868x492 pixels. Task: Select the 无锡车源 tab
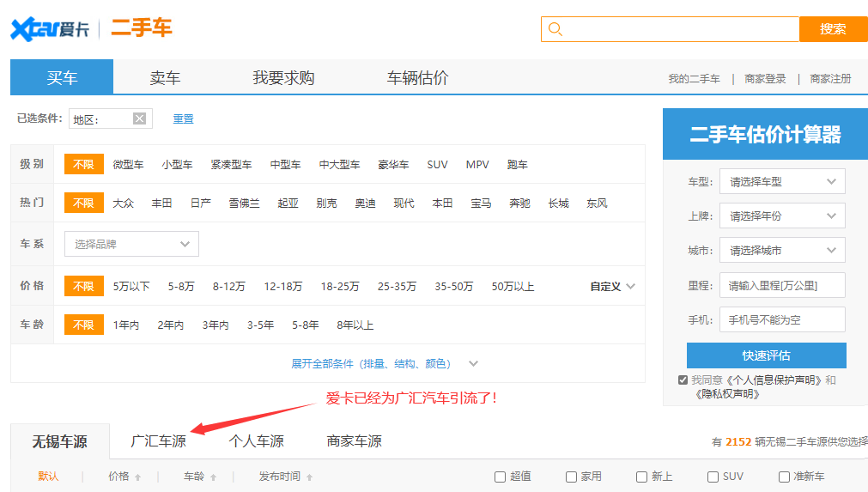tap(60, 441)
